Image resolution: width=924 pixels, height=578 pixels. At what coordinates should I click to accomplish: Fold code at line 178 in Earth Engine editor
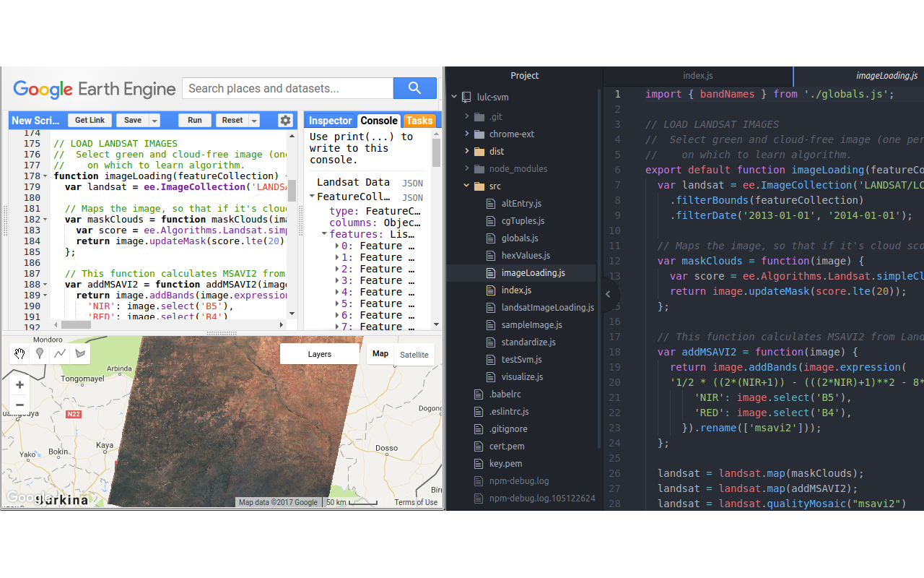point(45,176)
